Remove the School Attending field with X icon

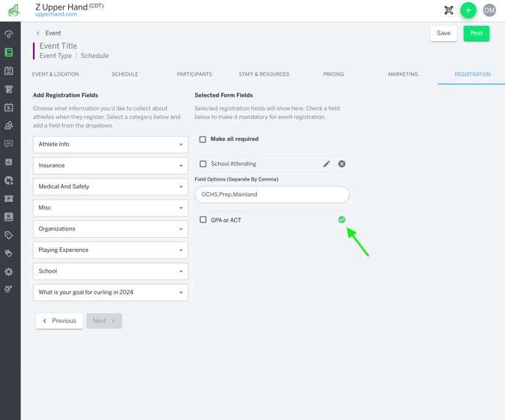point(342,164)
